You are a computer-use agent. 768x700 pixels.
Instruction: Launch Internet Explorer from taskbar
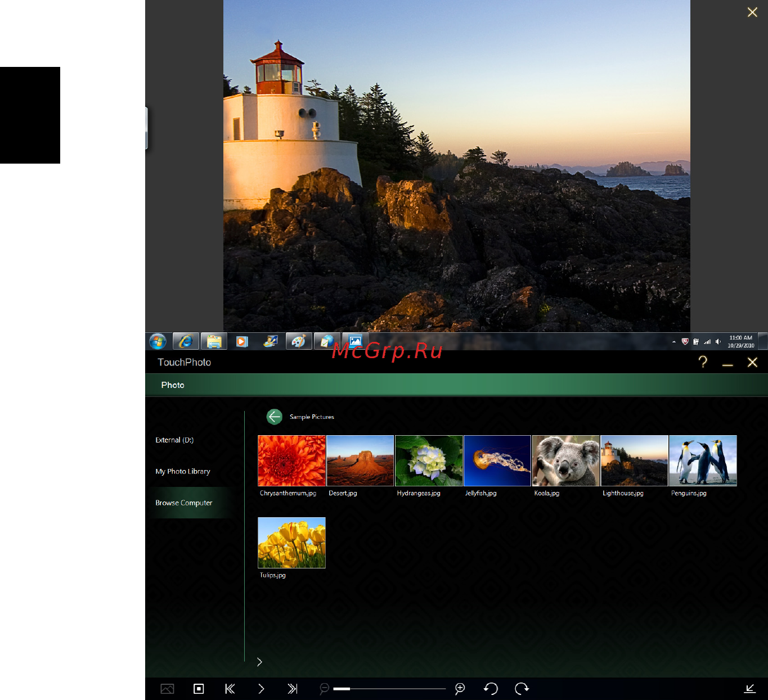click(186, 341)
